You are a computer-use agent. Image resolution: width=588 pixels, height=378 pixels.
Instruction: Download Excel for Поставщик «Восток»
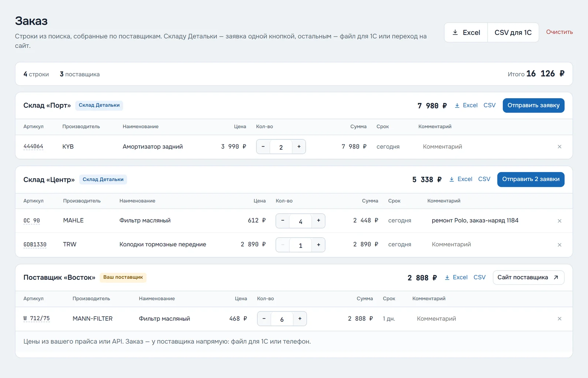point(456,277)
